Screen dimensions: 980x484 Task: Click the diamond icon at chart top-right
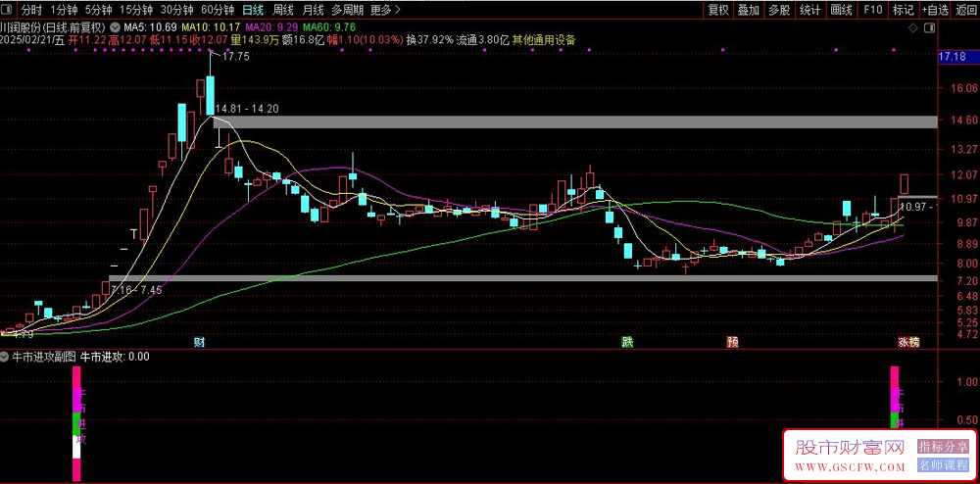click(913, 28)
